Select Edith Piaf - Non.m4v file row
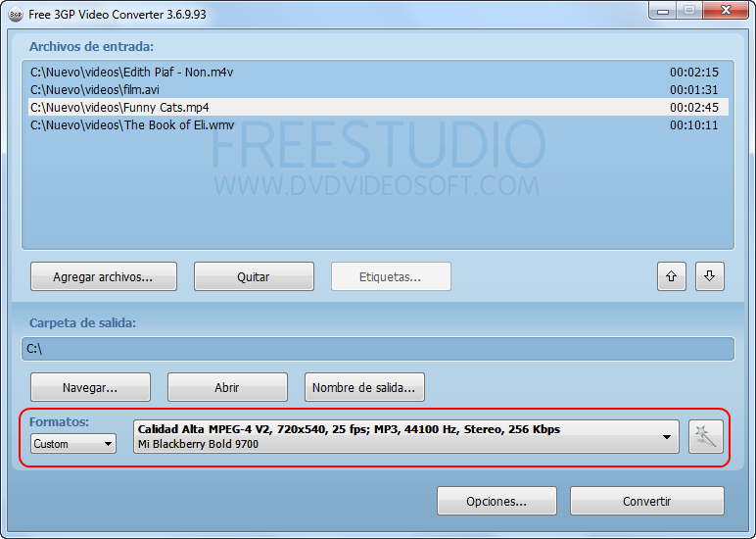Viewport: 756px width, 539px height. (378, 72)
